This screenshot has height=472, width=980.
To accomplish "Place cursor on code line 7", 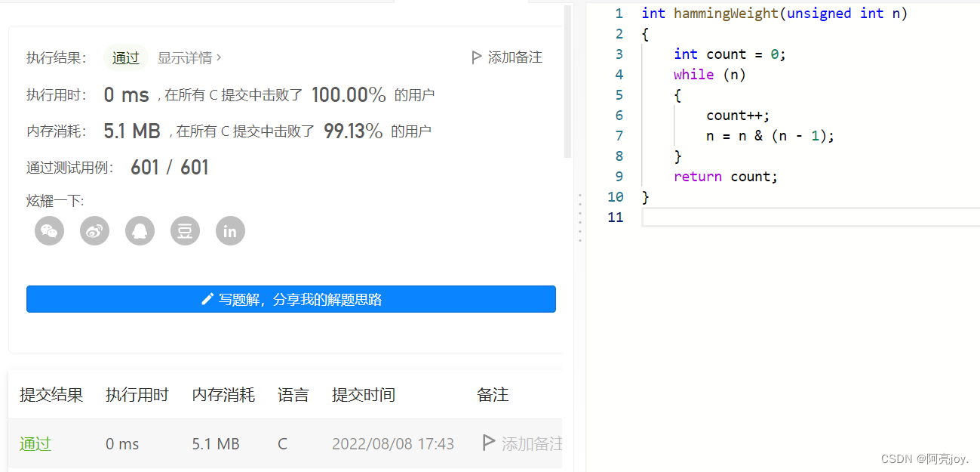I will tap(770, 135).
